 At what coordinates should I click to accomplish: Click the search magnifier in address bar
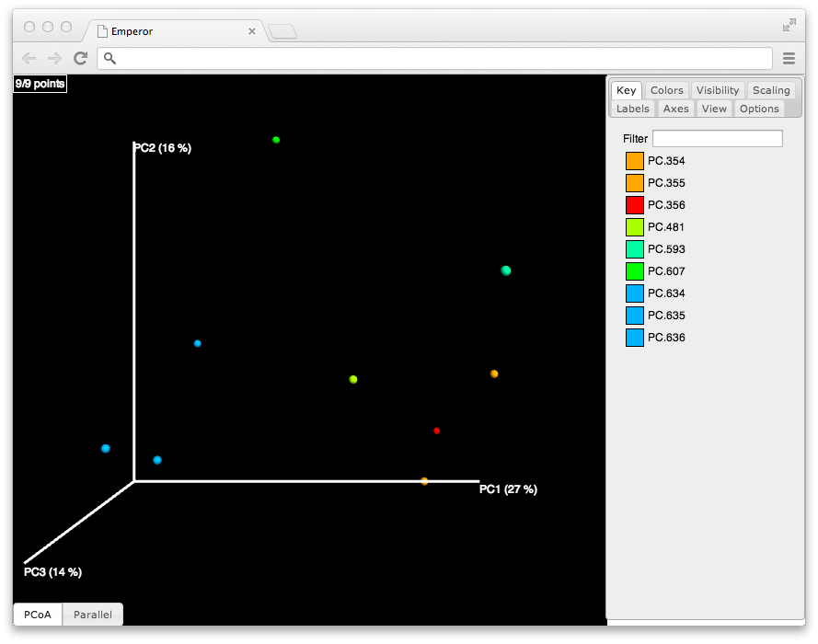point(109,58)
